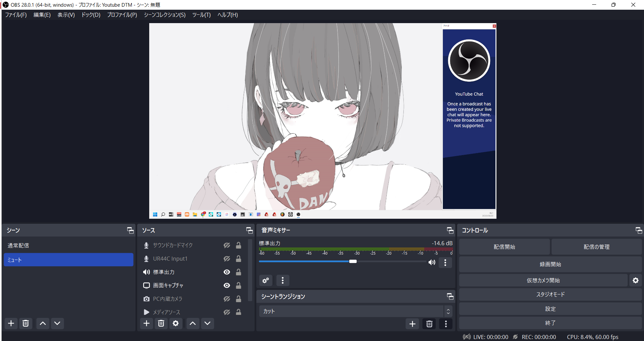
Task: Show the サウンドカードマイク source
Action: 227,245
